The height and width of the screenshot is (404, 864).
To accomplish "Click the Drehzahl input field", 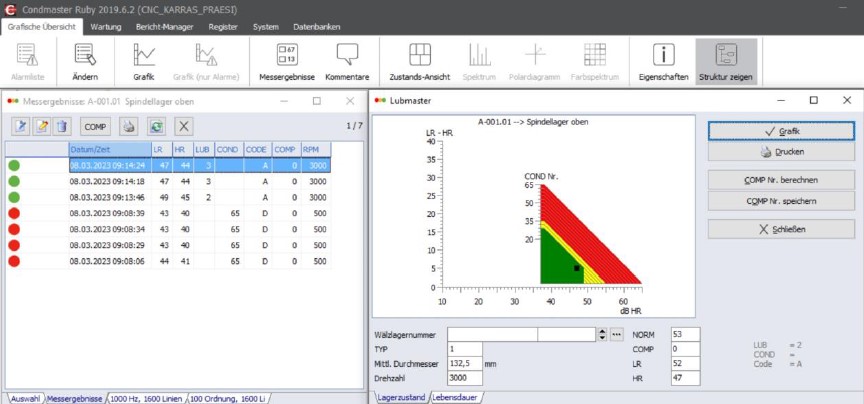I will [465, 379].
